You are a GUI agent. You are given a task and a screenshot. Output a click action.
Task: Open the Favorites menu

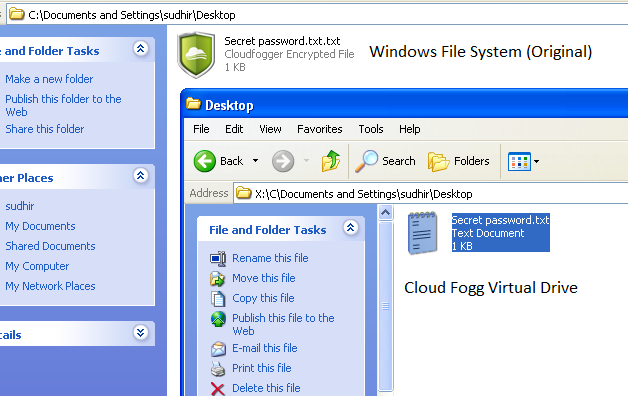click(x=319, y=129)
